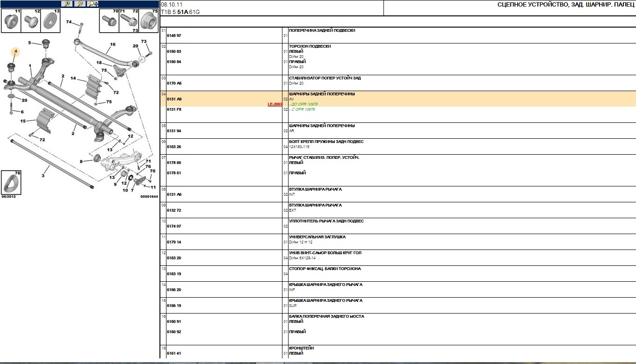Select part number 5178 61
This screenshot has width=636, height=364.
(x=174, y=173)
